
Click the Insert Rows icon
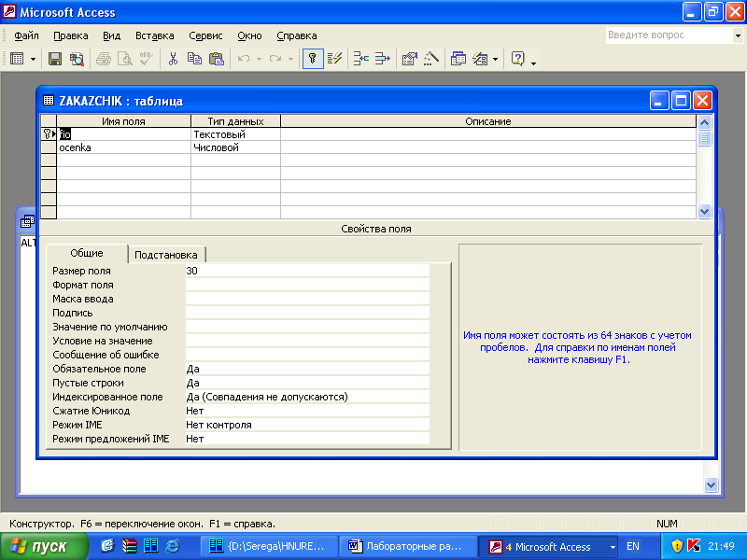coord(361,59)
